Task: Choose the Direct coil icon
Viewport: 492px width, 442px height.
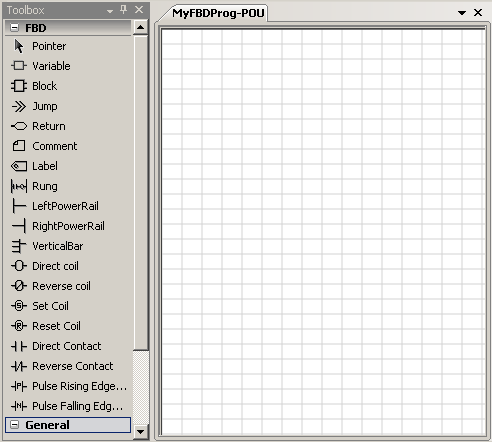Action: 19,266
